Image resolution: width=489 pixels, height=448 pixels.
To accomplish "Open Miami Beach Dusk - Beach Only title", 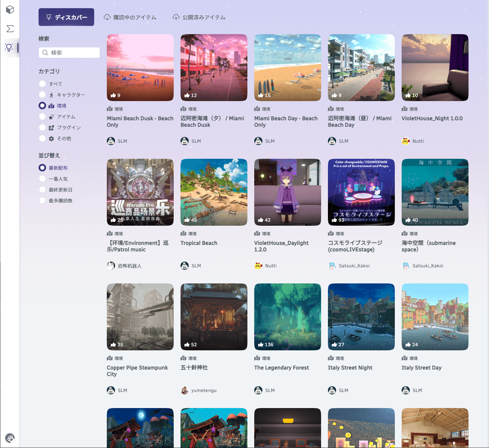I will (140, 122).
